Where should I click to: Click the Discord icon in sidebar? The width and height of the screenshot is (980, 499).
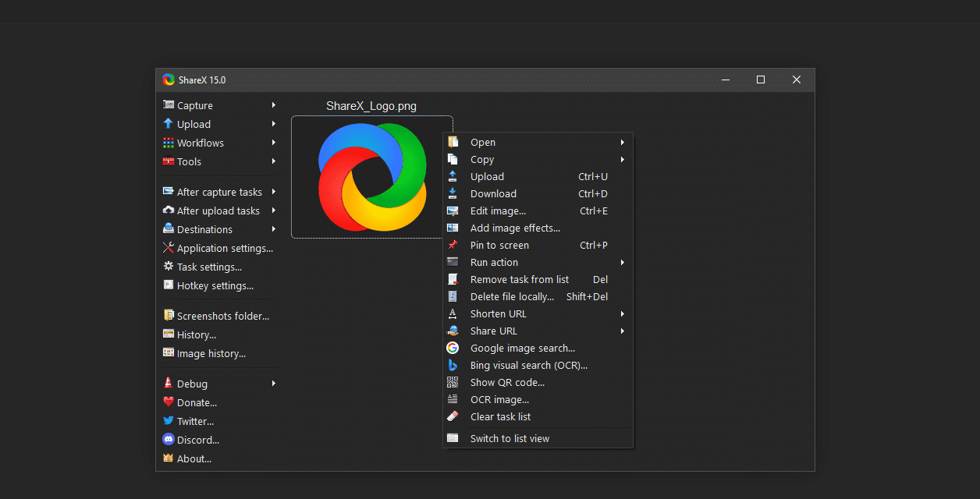(x=169, y=440)
